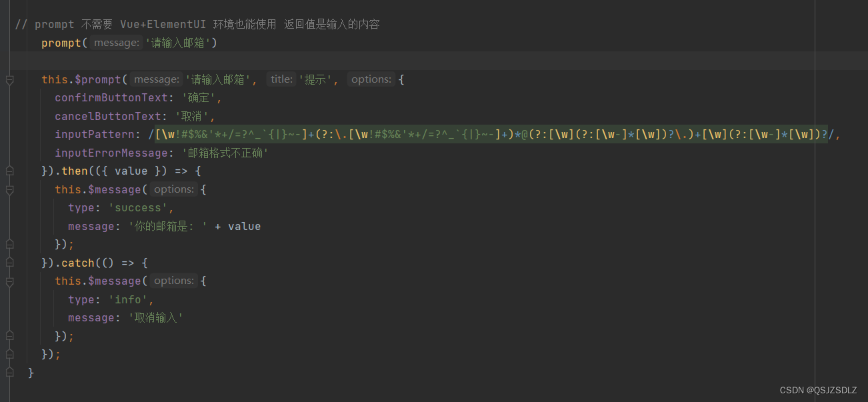
Task: Open the CSDN @QSJZSDLZ watermark link
Action: tap(818, 389)
